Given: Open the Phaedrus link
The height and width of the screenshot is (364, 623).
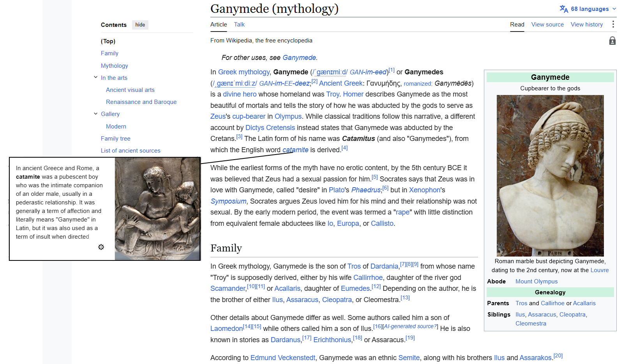Looking at the screenshot, I should (366, 190).
